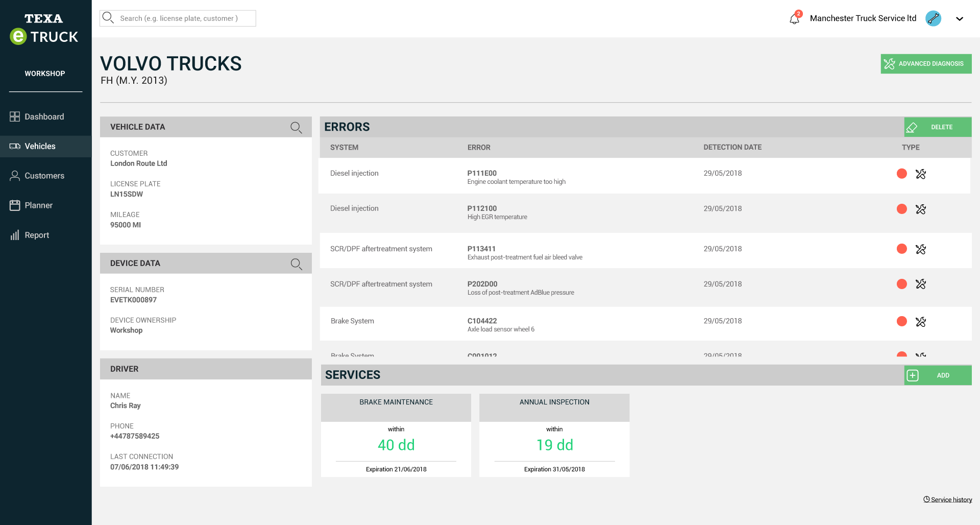Click the workshop wrench avatar icon
980x525 pixels.
[934, 18]
